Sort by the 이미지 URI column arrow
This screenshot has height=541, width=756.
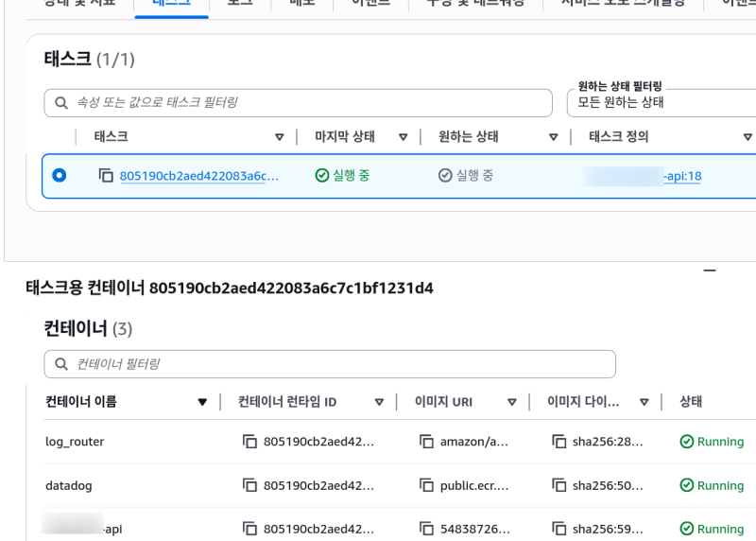(512, 402)
